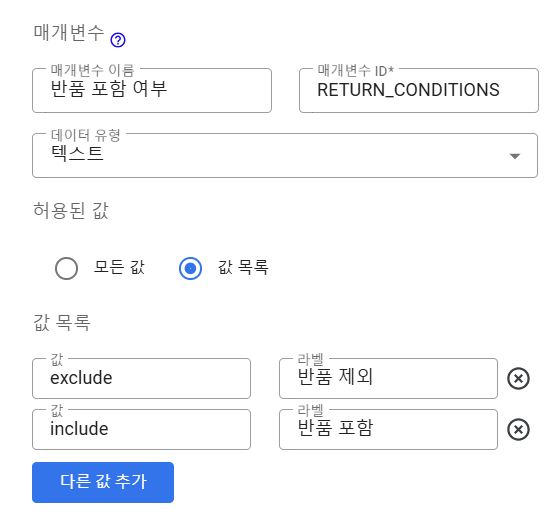This screenshot has width=550, height=524.
Task: Click the 모든 값 option label text
Action: [119, 267]
